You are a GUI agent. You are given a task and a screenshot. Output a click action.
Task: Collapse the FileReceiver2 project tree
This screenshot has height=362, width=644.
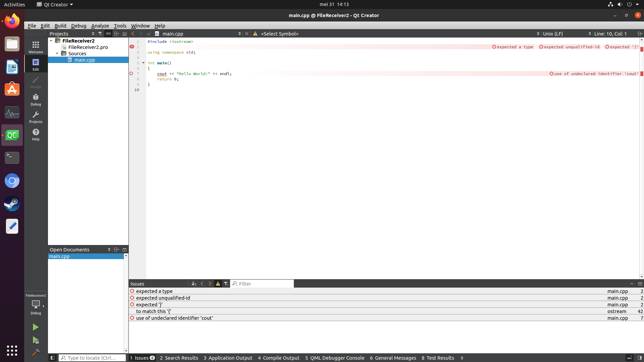pyautogui.click(x=51, y=41)
